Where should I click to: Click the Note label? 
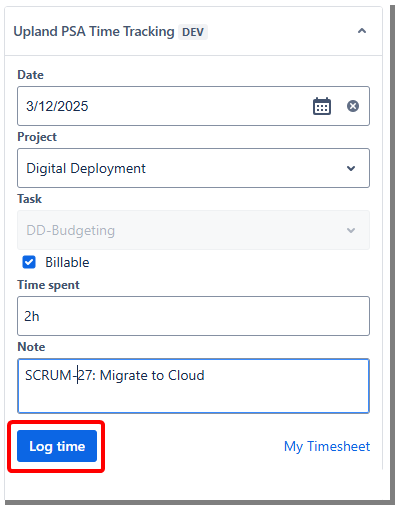(31, 347)
